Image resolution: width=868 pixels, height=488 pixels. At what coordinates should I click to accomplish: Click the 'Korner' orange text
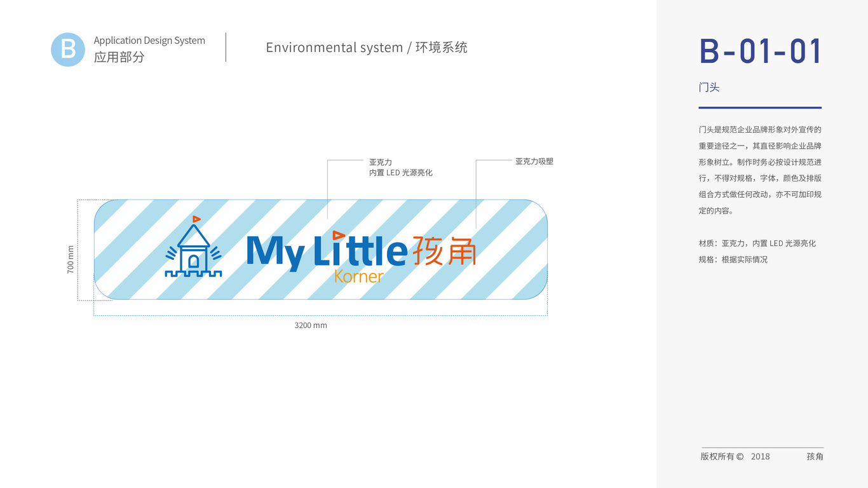coord(358,276)
